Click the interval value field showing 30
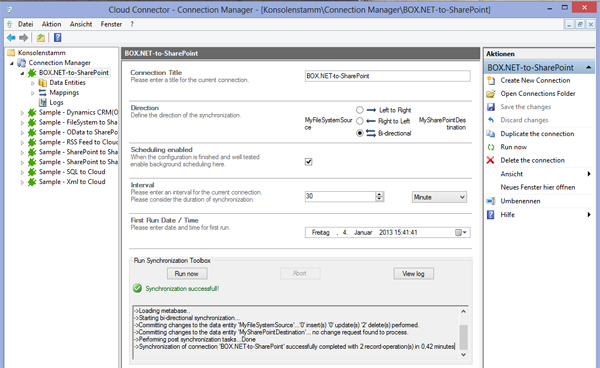This screenshot has width=600, height=368. coord(340,196)
